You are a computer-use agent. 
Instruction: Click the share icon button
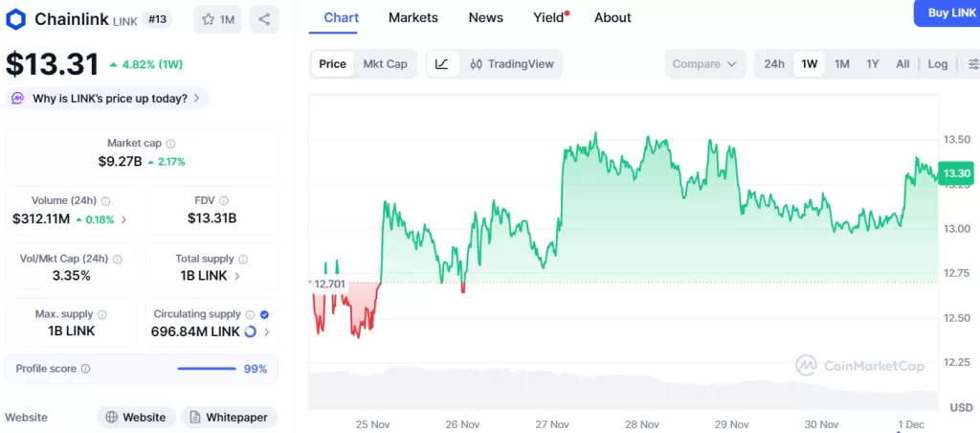coord(264,19)
